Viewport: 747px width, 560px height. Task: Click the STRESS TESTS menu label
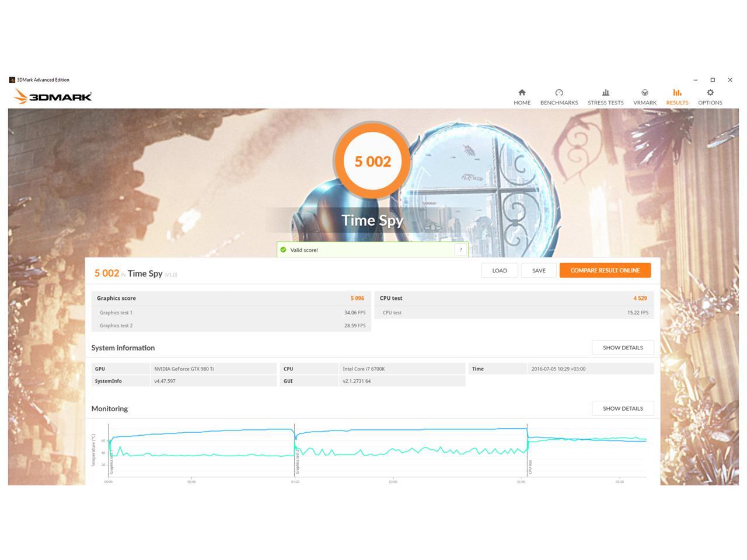click(x=606, y=103)
